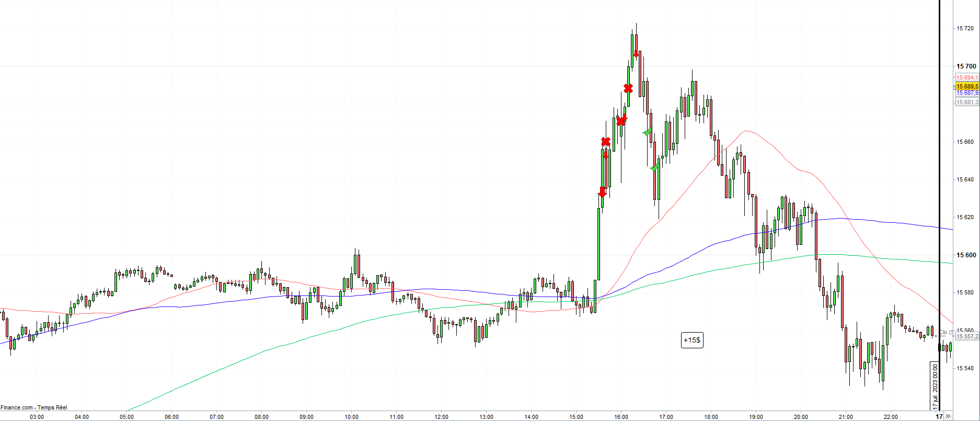Click the 15:00 time axis label

576,417
